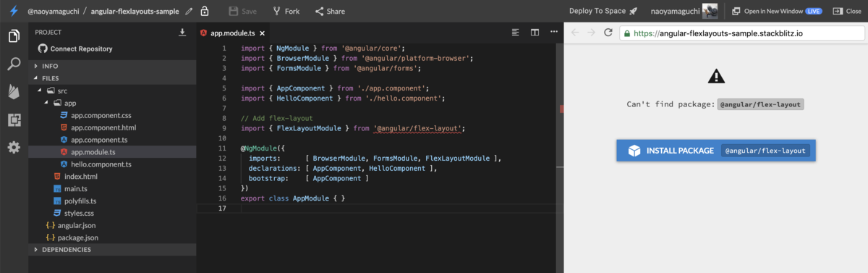Click Deploy To Space
The width and height of the screenshot is (868, 273).
click(603, 11)
